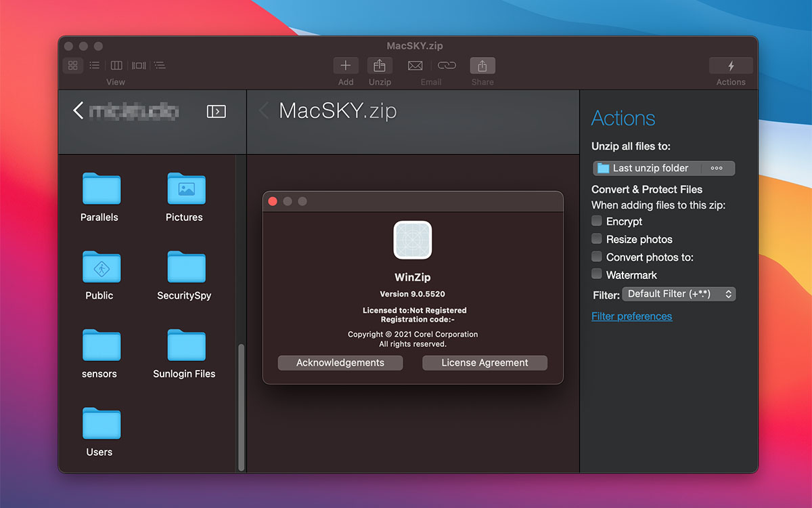Click the Copyright 2021 Corel Corporation text
Image resolution: width=812 pixels, height=508 pixels.
tap(413, 335)
